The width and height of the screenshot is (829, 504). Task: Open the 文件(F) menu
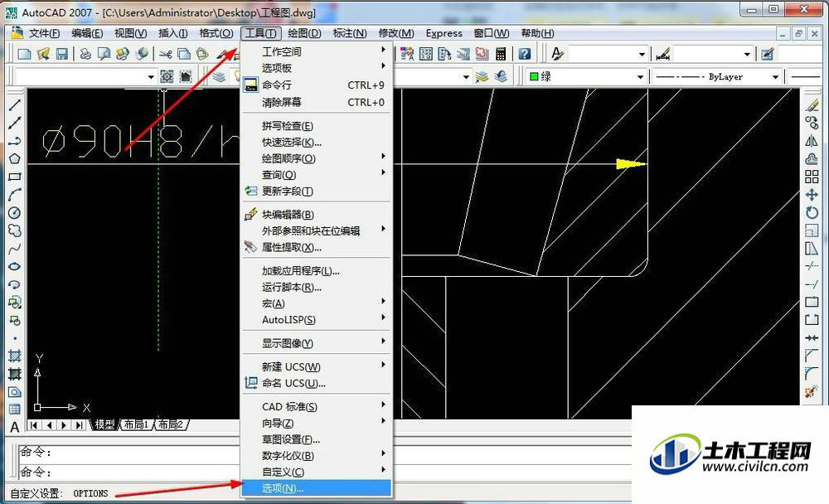click(44, 33)
